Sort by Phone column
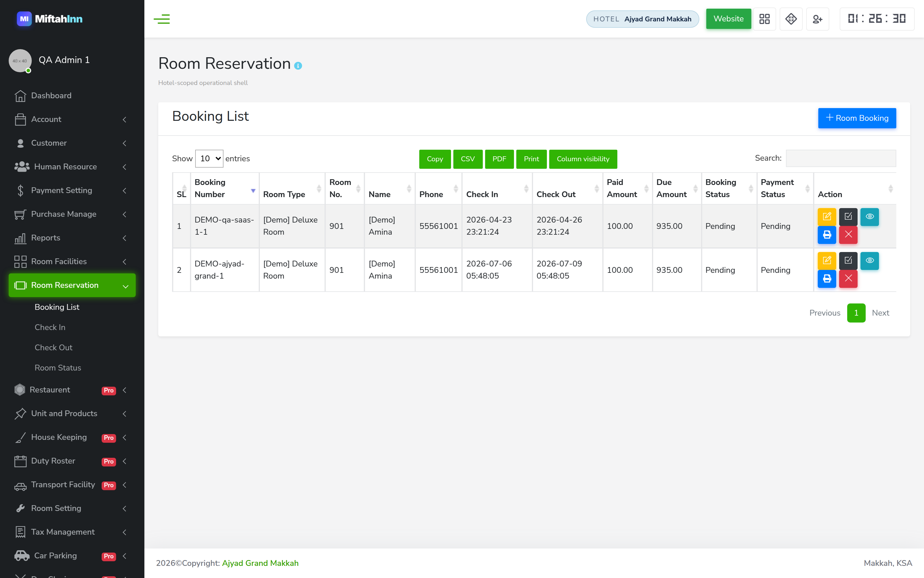The height and width of the screenshot is (578, 924). pyautogui.click(x=438, y=188)
